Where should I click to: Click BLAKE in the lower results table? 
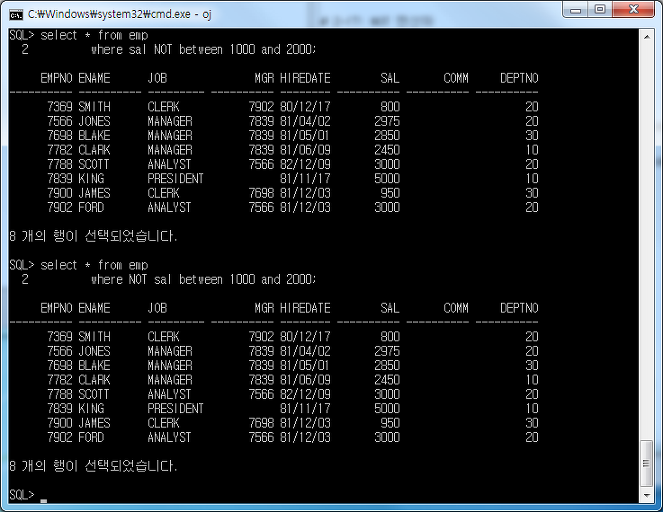coord(94,365)
